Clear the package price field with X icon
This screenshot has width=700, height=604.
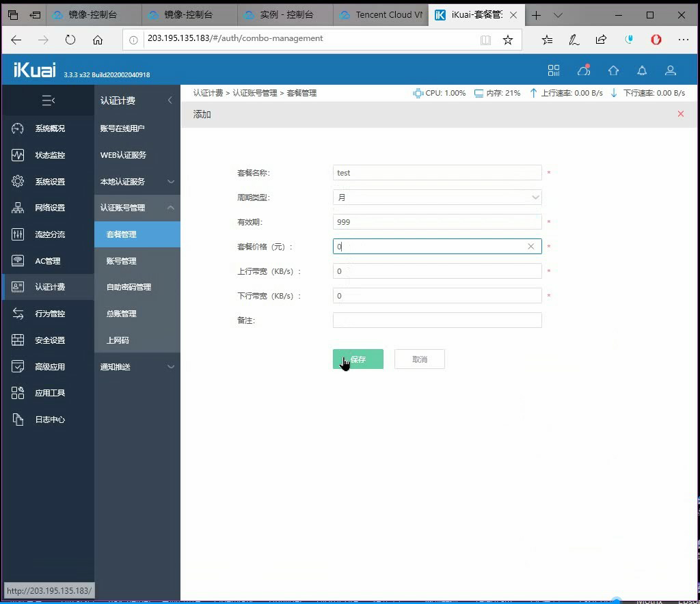click(530, 247)
